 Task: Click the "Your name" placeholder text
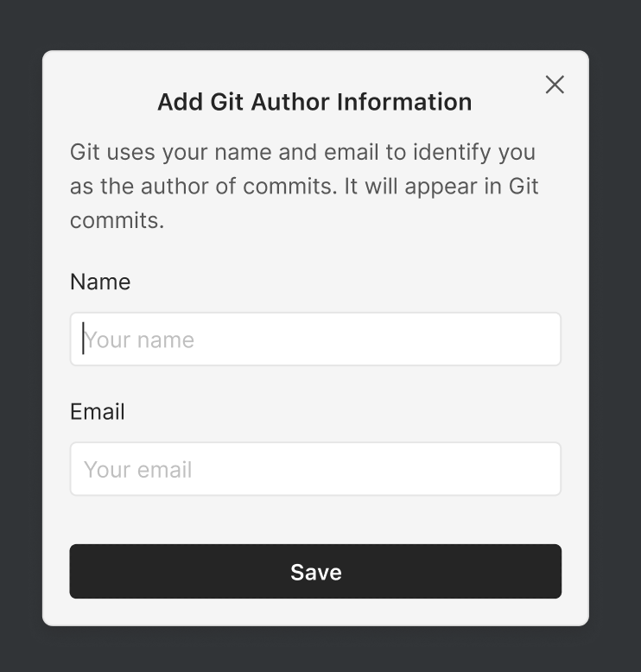coord(139,339)
